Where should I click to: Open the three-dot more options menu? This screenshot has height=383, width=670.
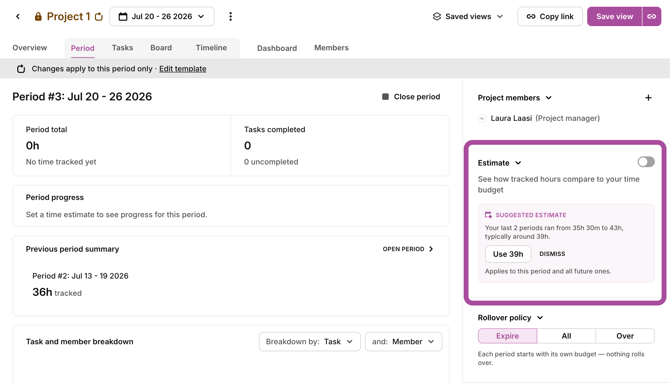[x=230, y=17]
